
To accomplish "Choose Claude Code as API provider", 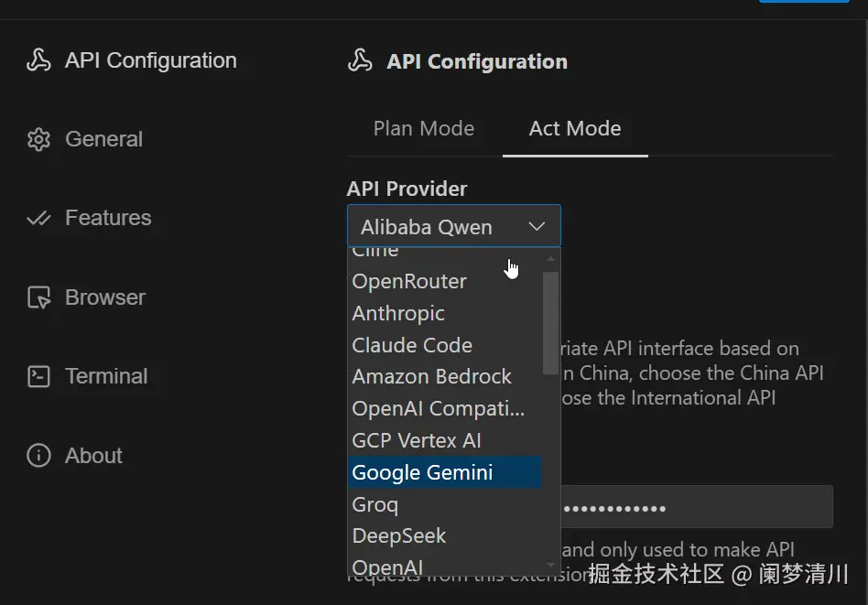I will click(444, 345).
